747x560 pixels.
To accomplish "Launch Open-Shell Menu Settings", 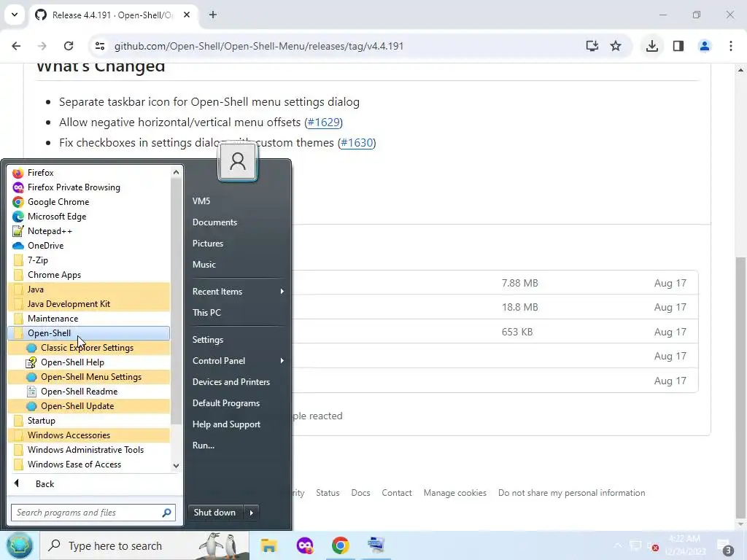I will (x=88, y=377).
